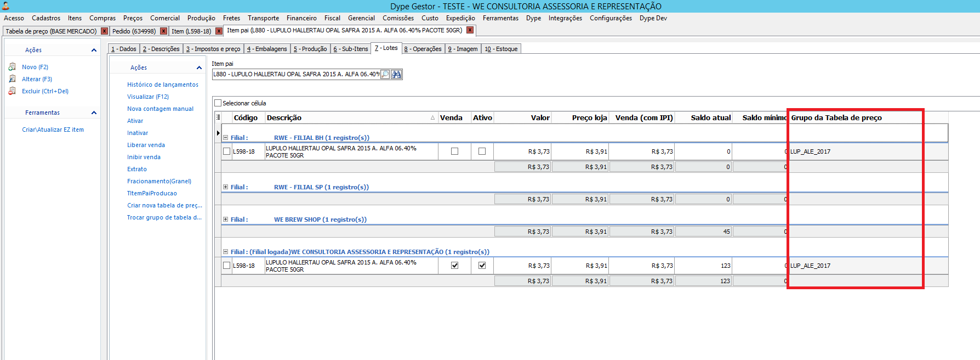
Task: Switch to the 1 - Dados tab
Action: pyautogui.click(x=124, y=49)
